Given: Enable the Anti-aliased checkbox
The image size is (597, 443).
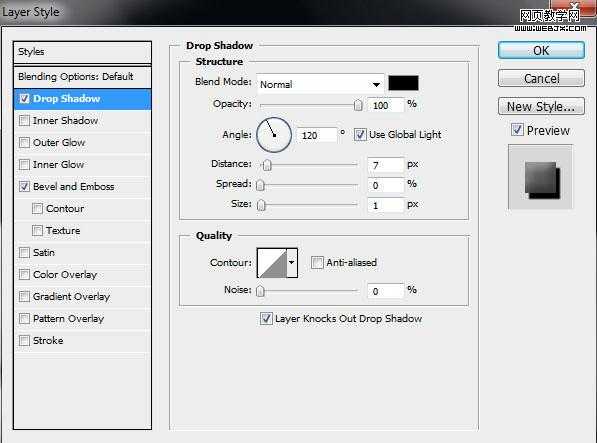Looking at the screenshot, I should 317,263.
